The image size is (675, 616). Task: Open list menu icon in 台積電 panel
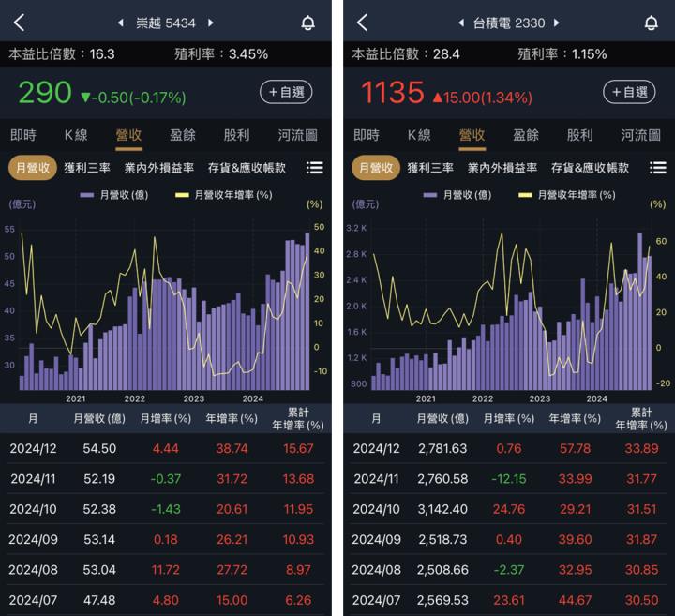(658, 168)
